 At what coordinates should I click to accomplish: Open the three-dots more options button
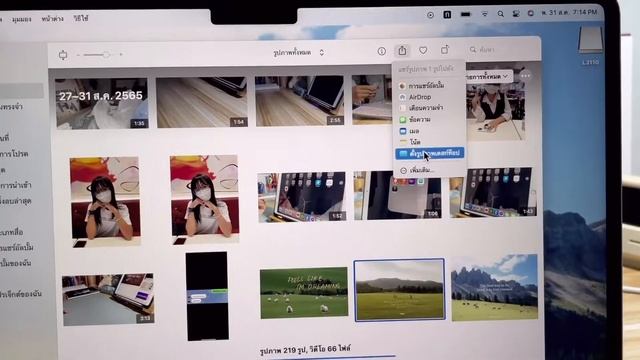point(525,76)
